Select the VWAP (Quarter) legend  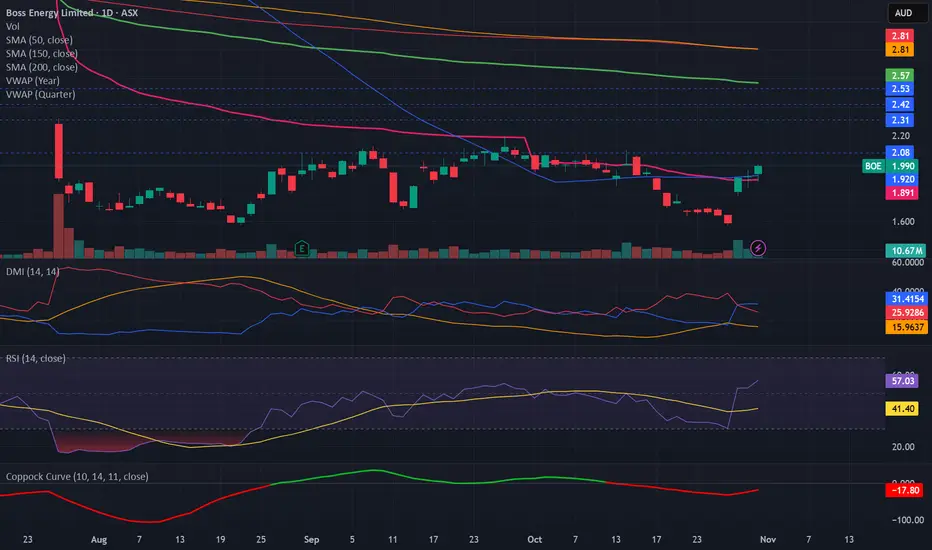pyautogui.click(x=40, y=94)
